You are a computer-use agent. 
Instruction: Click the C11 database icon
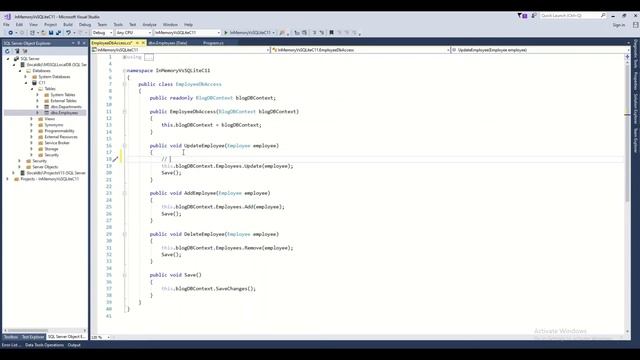(34, 82)
